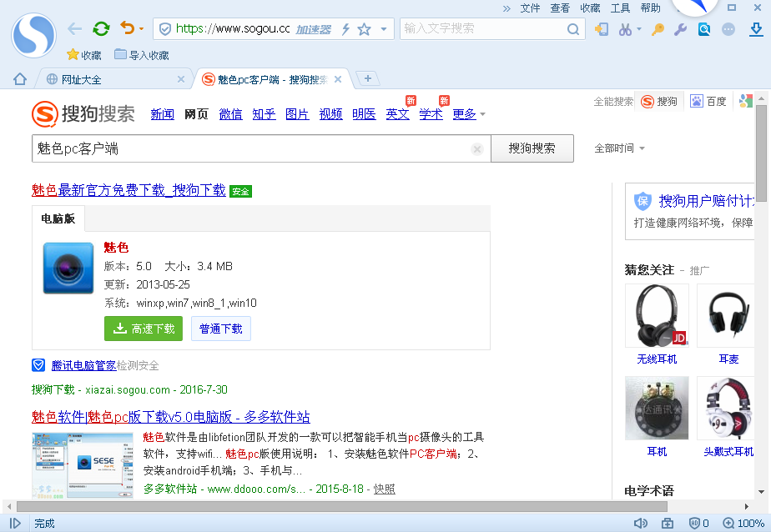Open the 文件 menu
Screen dimensions: 771x532
coord(530,8)
